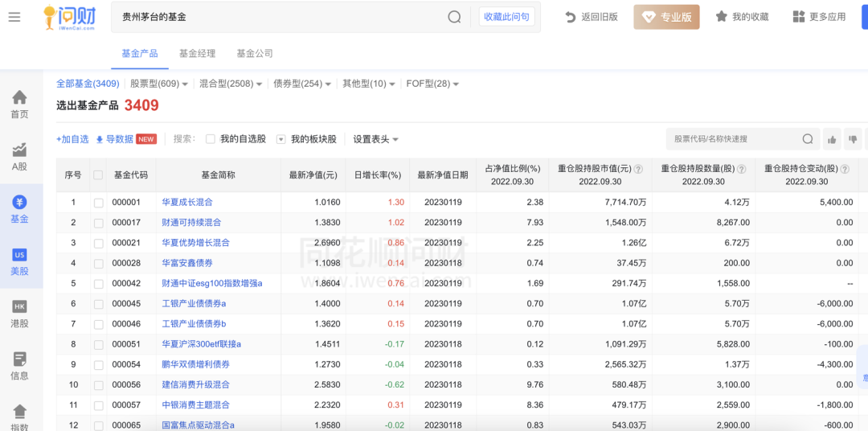This screenshot has height=431, width=868.
Task: Open fund link 建信消费升级混合
Action: coord(195,384)
